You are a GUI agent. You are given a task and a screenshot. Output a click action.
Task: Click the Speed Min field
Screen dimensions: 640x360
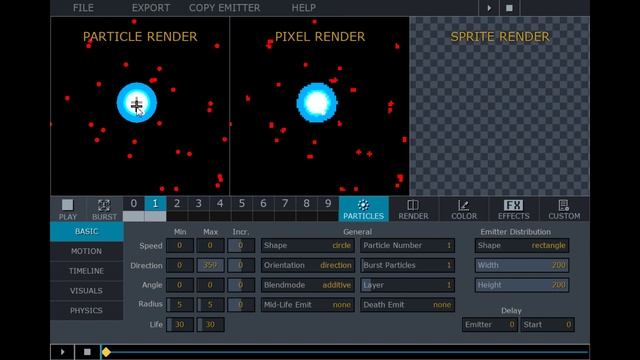[180, 246]
